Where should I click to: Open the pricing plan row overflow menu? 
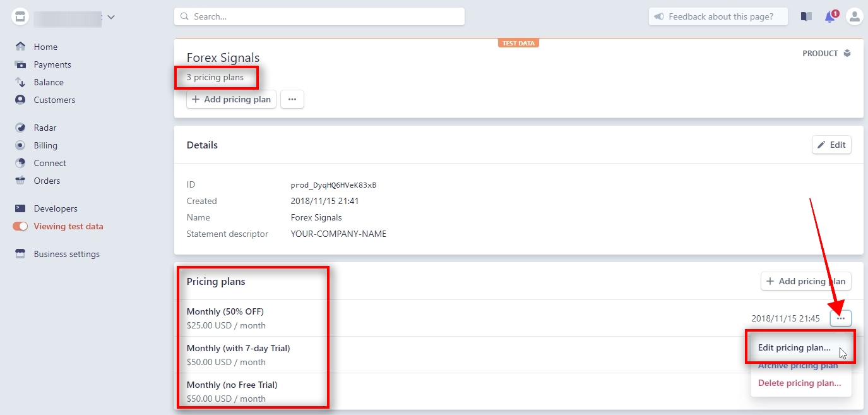tap(840, 318)
